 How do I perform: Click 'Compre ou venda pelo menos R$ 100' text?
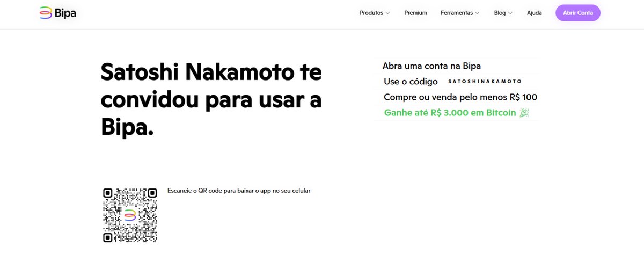coord(460,97)
